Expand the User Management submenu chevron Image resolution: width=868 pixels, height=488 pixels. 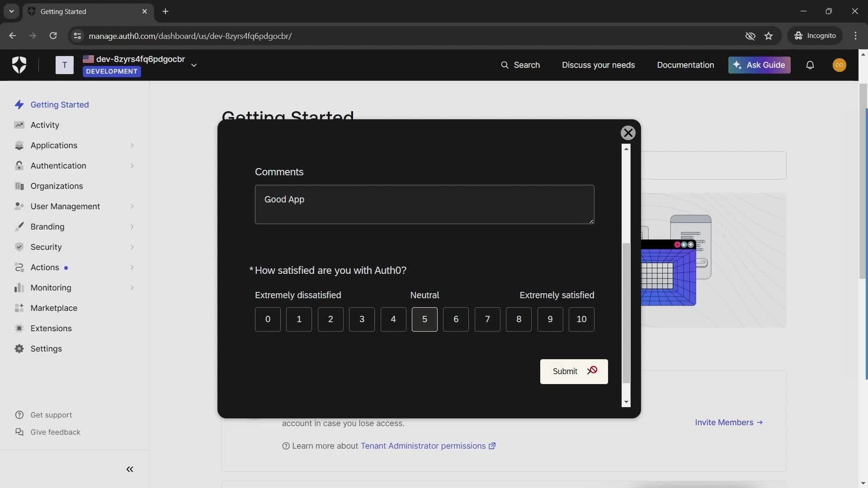(x=132, y=206)
